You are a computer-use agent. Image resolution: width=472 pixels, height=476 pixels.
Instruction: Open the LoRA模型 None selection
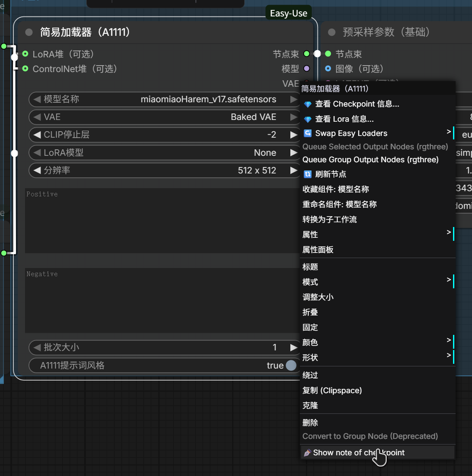[265, 153]
